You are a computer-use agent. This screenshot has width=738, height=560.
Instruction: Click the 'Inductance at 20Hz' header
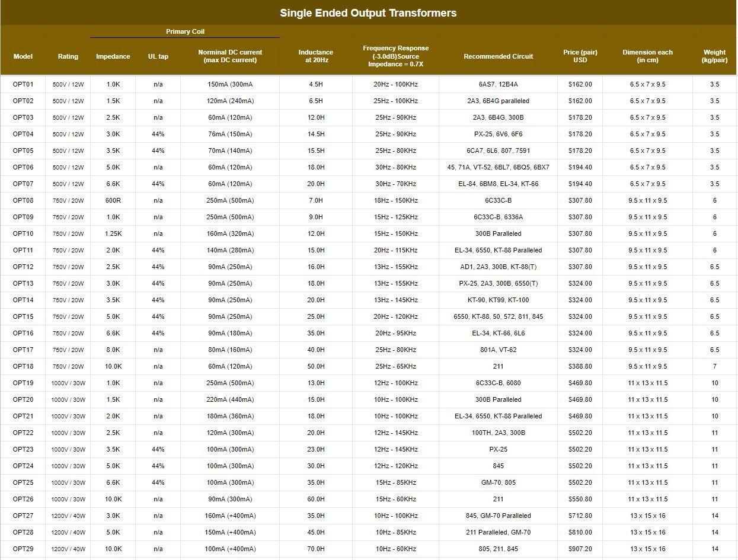[315, 56]
